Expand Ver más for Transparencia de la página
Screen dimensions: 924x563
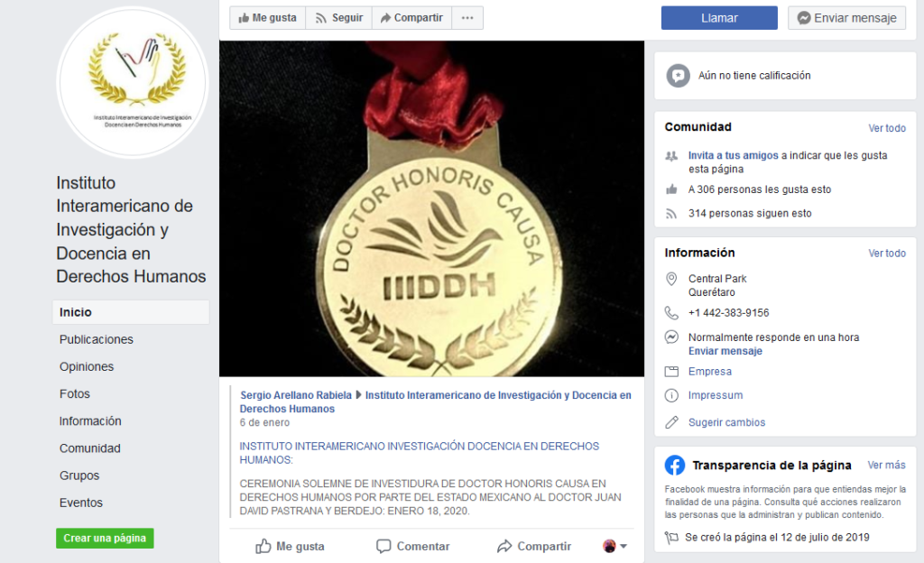(886, 466)
